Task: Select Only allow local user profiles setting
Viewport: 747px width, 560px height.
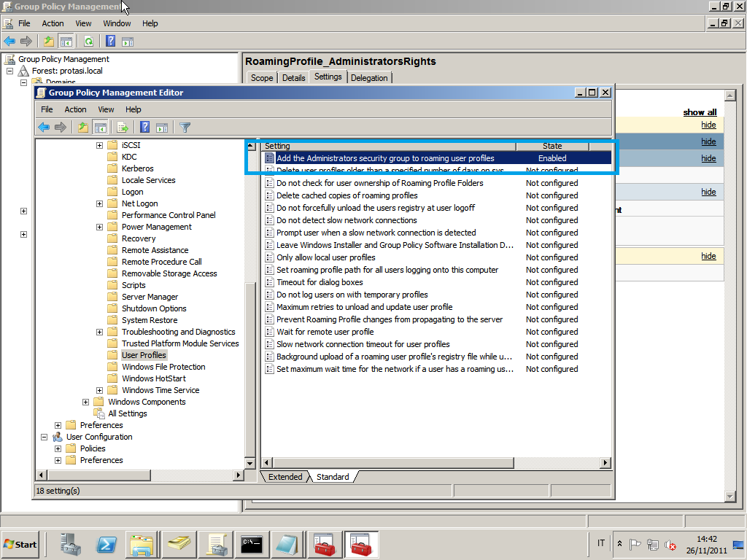Action: (x=326, y=257)
